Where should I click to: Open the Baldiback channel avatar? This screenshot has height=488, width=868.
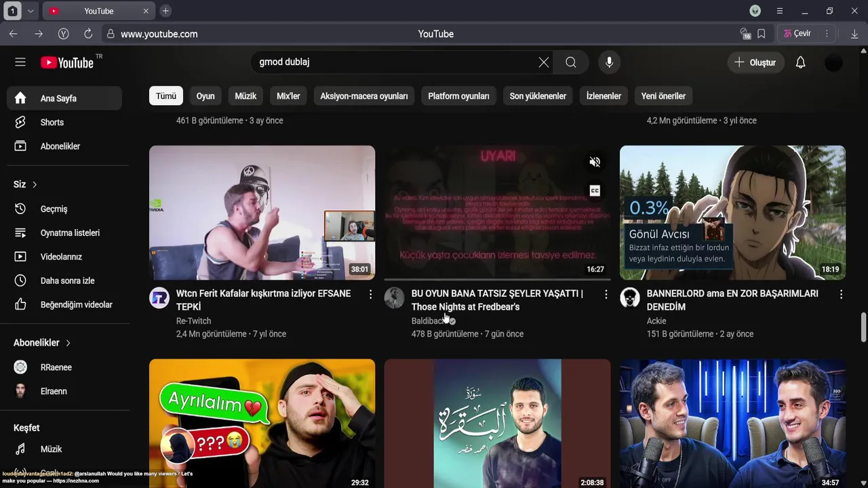click(395, 298)
